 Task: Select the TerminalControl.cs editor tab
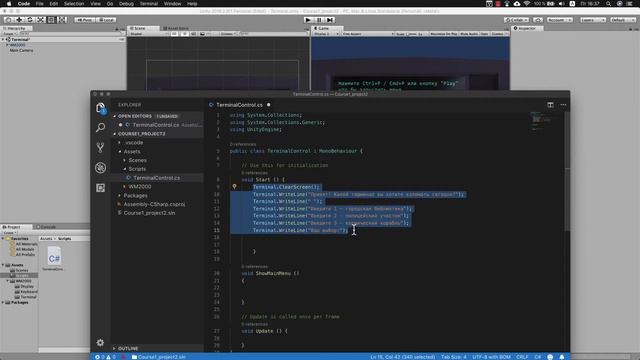(239, 105)
